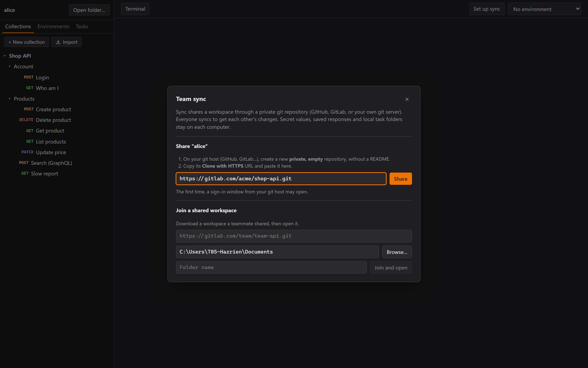This screenshot has width=588, height=368.
Task: Switch to the Collections tab
Action: click(x=18, y=26)
